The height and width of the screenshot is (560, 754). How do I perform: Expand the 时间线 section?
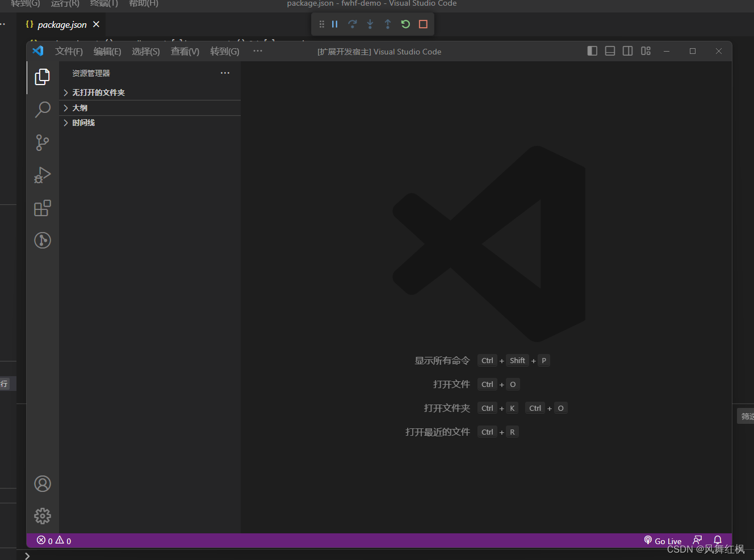pyautogui.click(x=150, y=123)
